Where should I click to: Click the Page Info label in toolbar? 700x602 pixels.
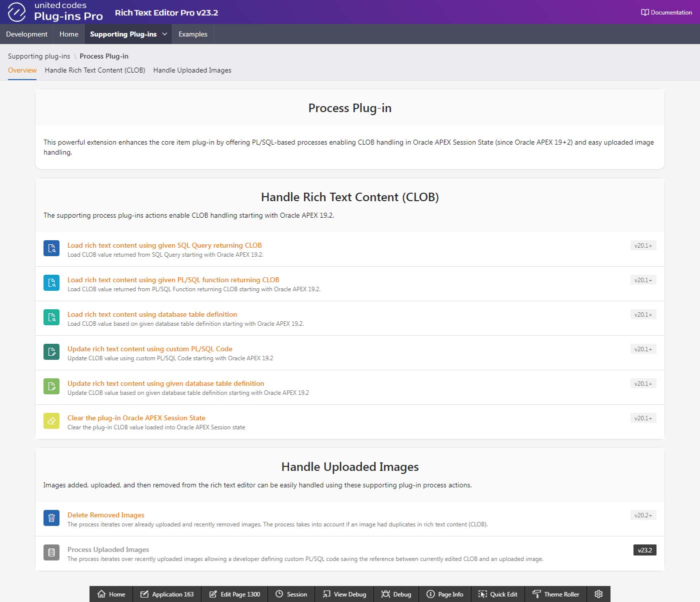[450, 594]
